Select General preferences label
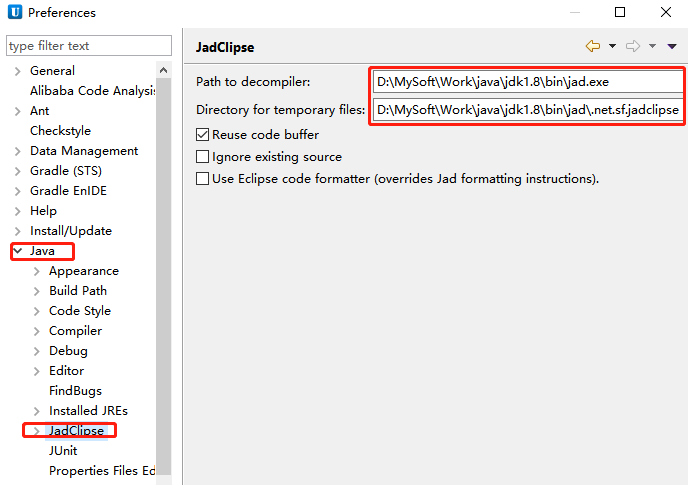This screenshot has width=688, height=485. (x=52, y=71)
